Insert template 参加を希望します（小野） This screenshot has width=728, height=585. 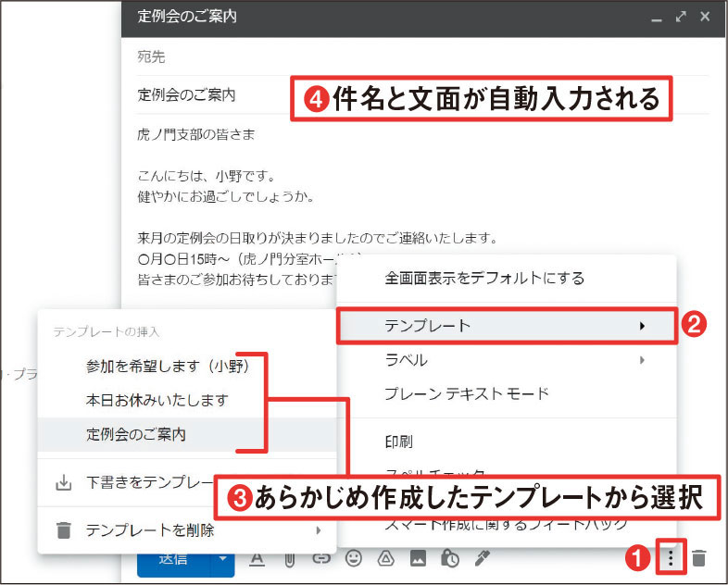(x=187, y=367)
